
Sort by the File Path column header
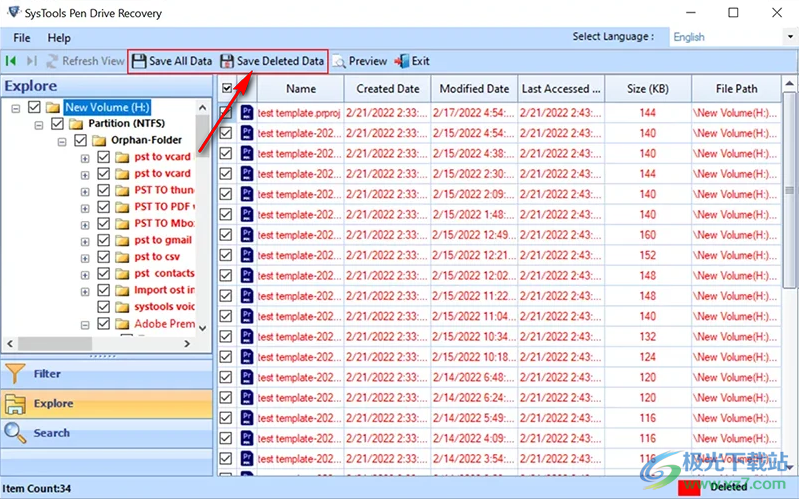[x=736, y=89]
